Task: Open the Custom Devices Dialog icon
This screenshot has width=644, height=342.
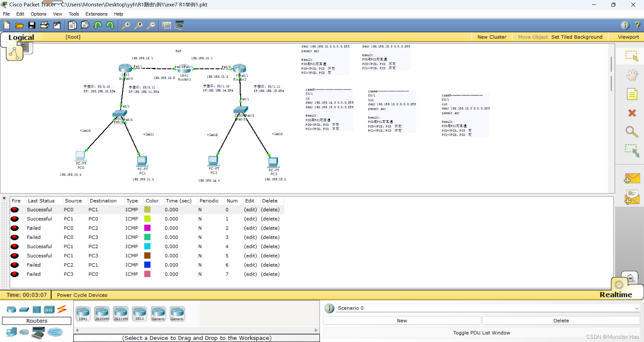Action: click(x=179, y=25)
